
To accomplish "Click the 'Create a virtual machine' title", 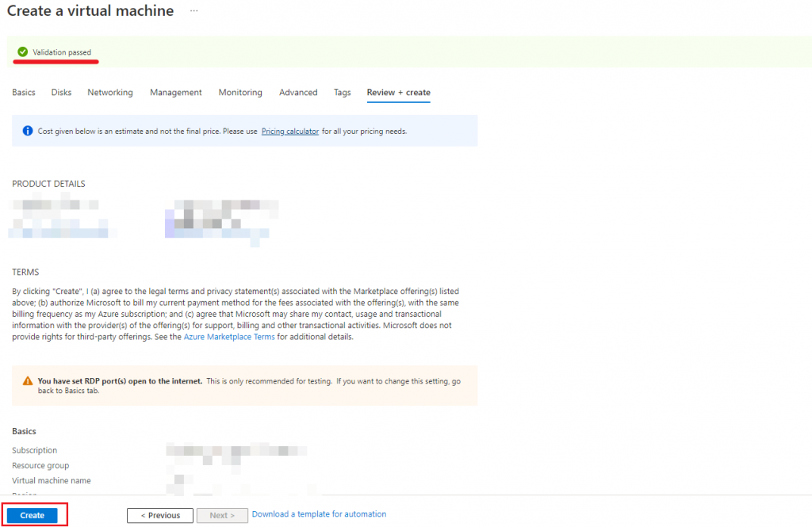I will click(90, 11).
